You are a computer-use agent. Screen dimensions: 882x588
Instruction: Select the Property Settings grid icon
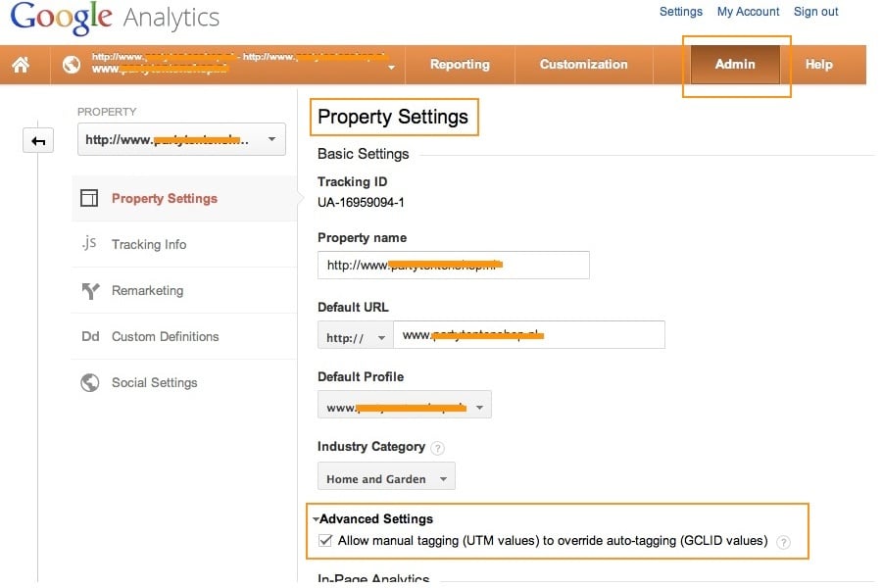[89, 197]
